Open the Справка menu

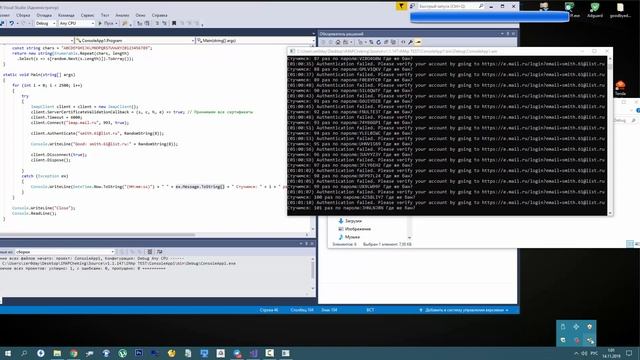click(160, 15)
